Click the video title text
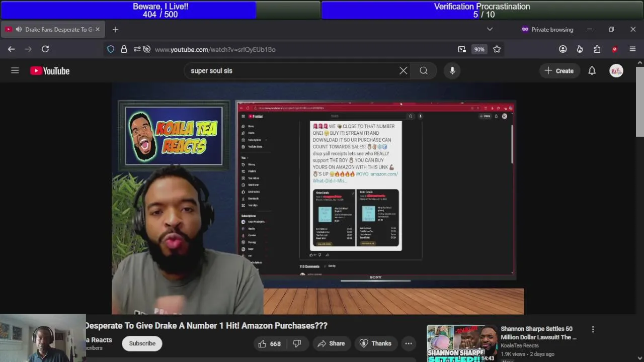Viewport: 644px width, 362px height. coord(206,326)
